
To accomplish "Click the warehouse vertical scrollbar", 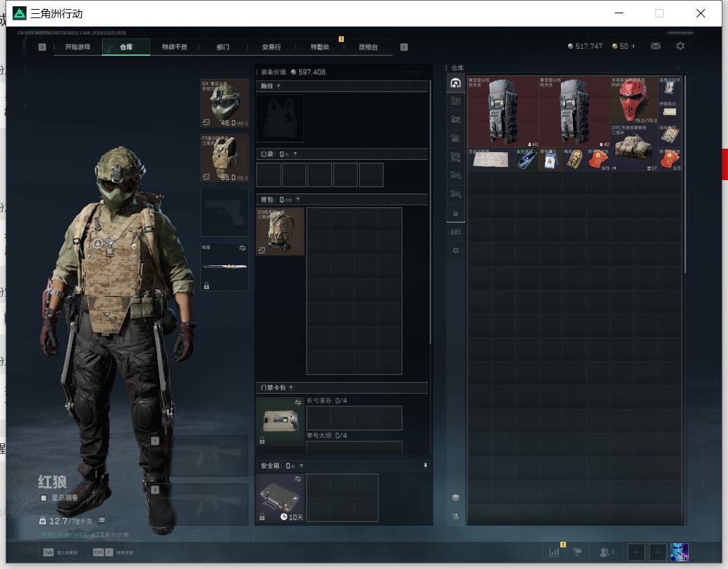I will (x=685, y=175).
